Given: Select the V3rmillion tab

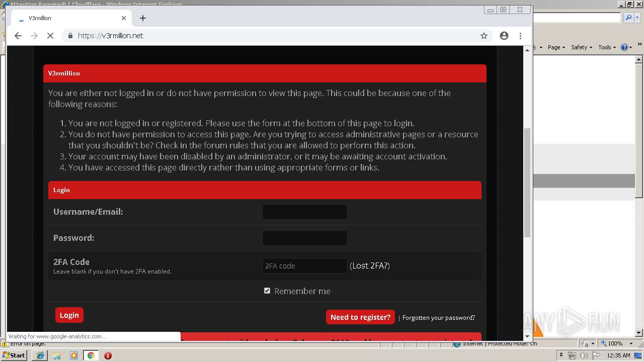Looking at the screenshot, I should click(x=70, y=18).
